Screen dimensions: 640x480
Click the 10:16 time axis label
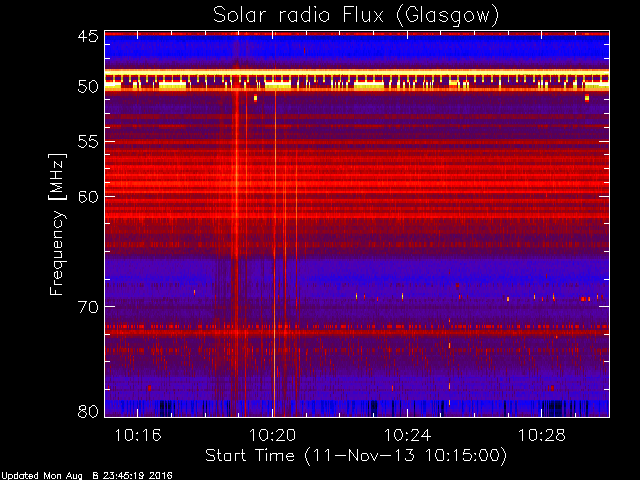click(138, 435)
